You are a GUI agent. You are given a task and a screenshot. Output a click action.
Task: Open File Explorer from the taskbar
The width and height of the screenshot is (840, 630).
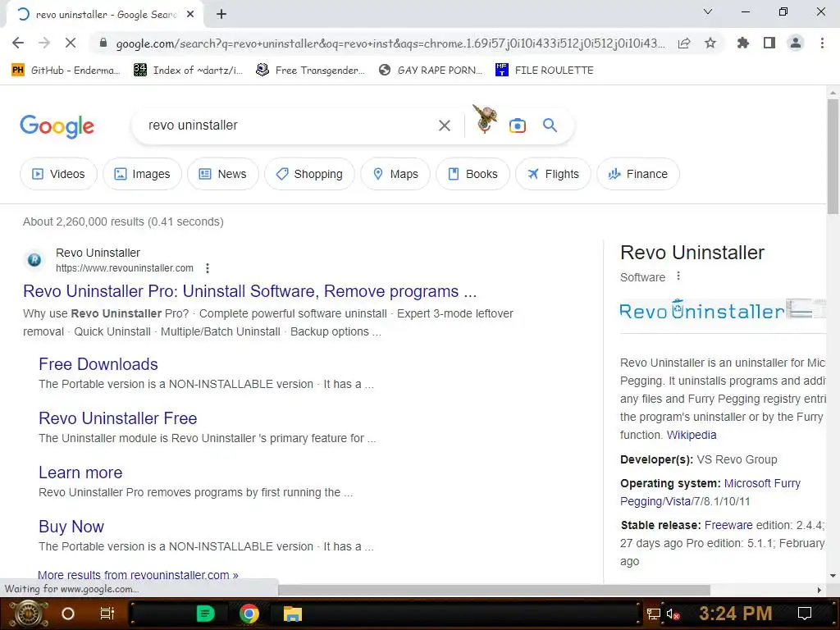pyautogui.click(x=293, y=614)
